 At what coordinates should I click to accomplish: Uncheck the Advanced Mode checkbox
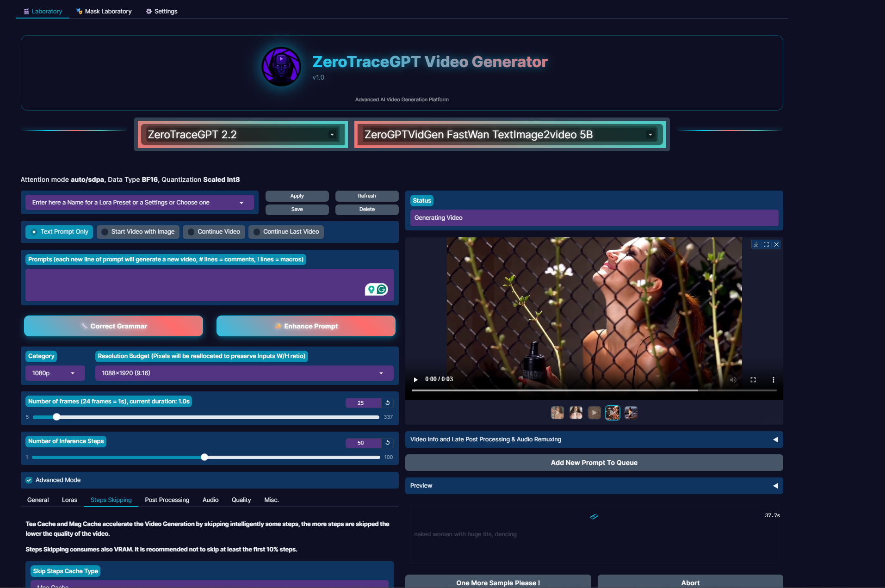pyautogui.click(x=29, y=480)
